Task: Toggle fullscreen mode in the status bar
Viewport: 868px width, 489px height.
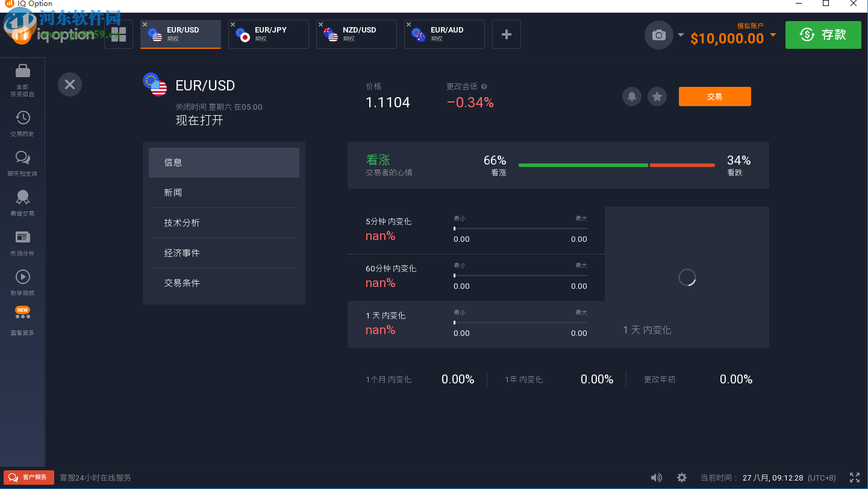Action: click(855, 477)
